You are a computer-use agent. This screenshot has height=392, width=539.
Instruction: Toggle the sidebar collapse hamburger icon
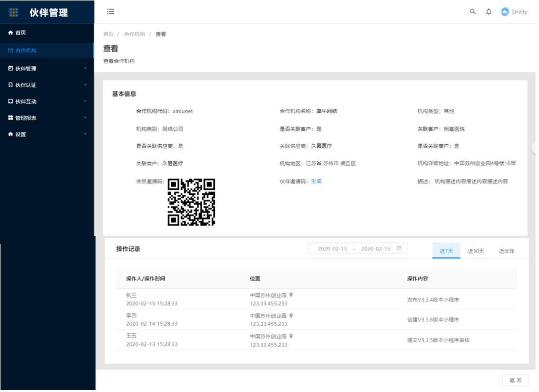coord(110,12)
